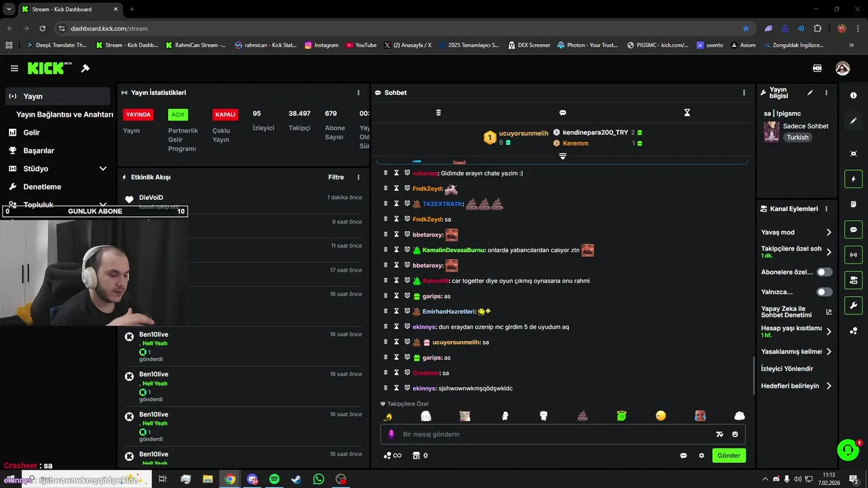Open the info icon in the right sidebar
868x488 pixels.
click(853, 96)
